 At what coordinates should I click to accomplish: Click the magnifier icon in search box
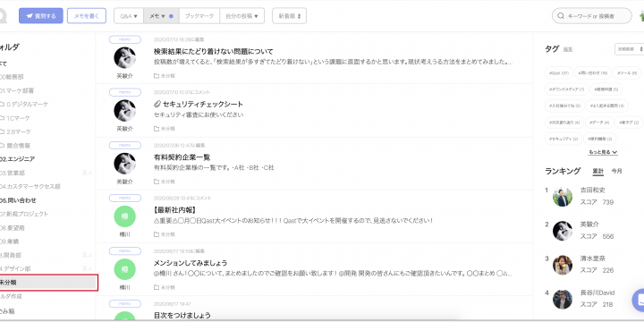click(560, 16)
